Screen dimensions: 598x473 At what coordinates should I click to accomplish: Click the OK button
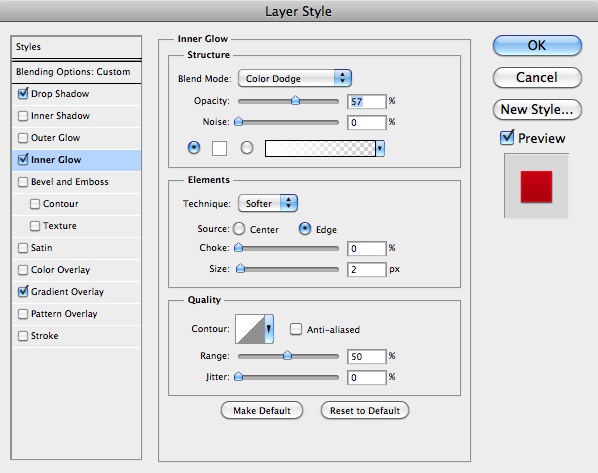[x=537, y=45]
